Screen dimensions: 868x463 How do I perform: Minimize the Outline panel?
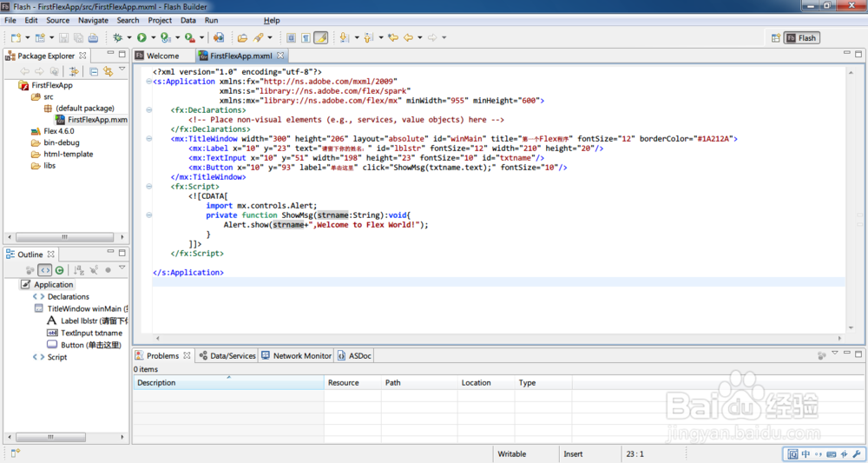(111, 253)
